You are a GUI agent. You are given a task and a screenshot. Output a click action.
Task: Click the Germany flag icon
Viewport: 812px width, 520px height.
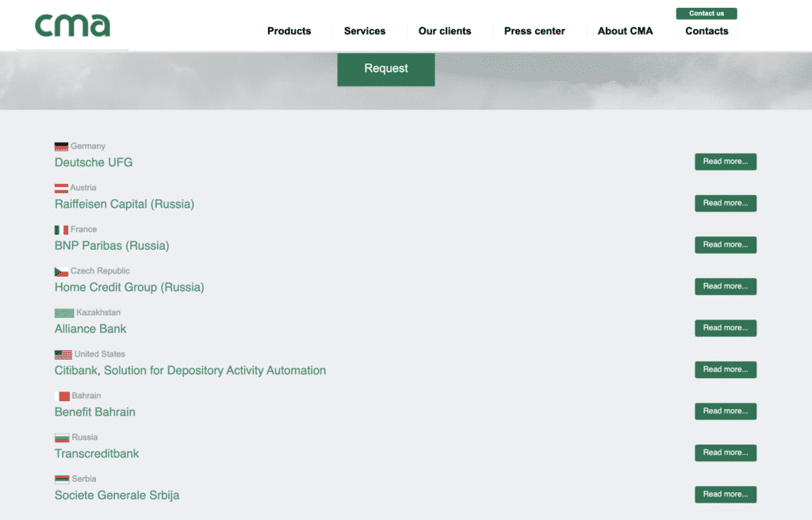pyautogui.click(x=61, y=147)
